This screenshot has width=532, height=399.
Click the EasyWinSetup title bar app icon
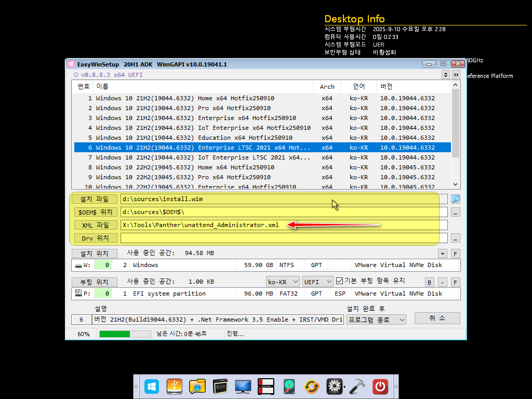click(71, 64)
